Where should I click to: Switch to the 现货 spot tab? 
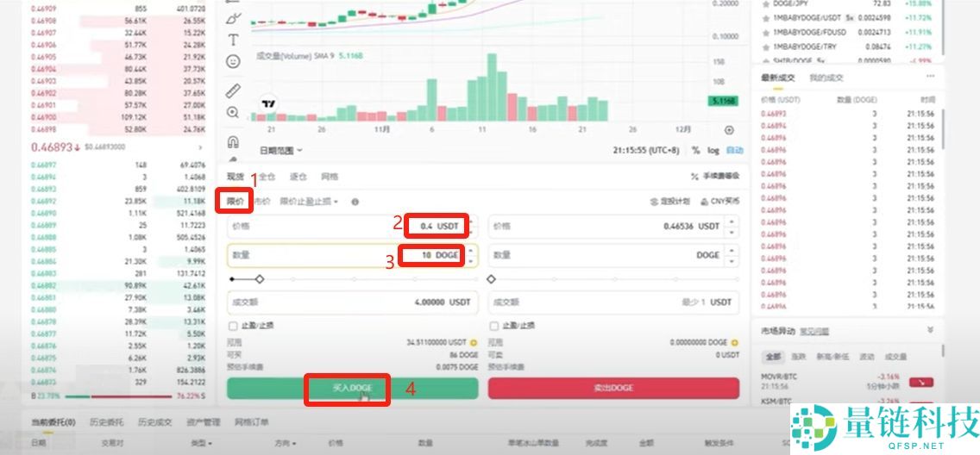coord(235,177)
